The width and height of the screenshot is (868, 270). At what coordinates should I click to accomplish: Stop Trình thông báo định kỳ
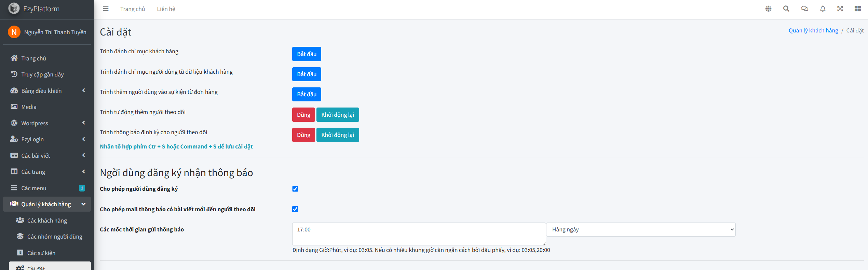pos(303,135)
